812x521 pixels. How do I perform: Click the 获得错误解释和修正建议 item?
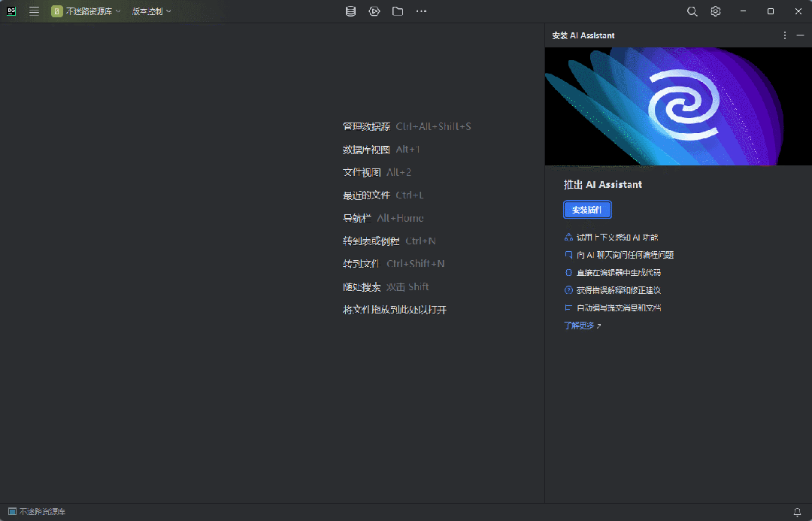point(619,290)
